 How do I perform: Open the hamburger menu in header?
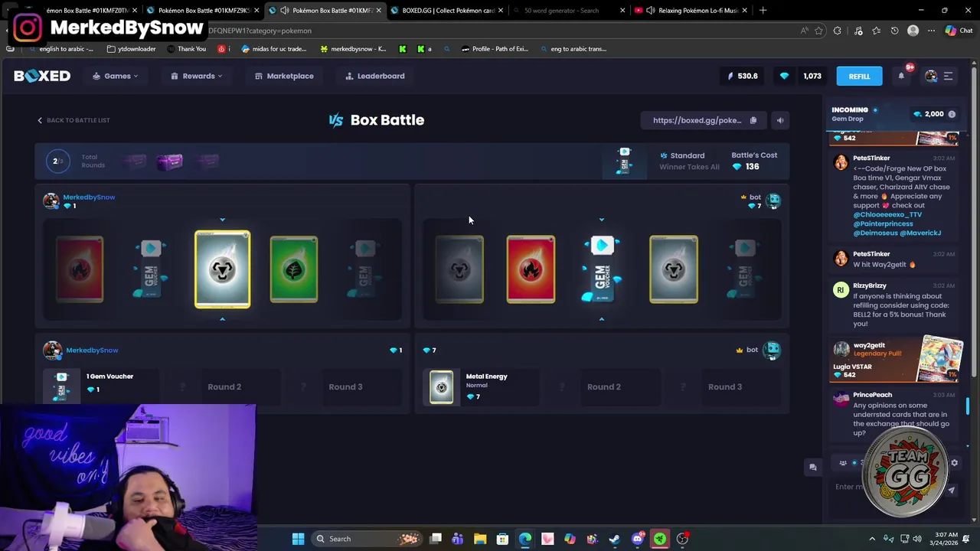[948, 76]
